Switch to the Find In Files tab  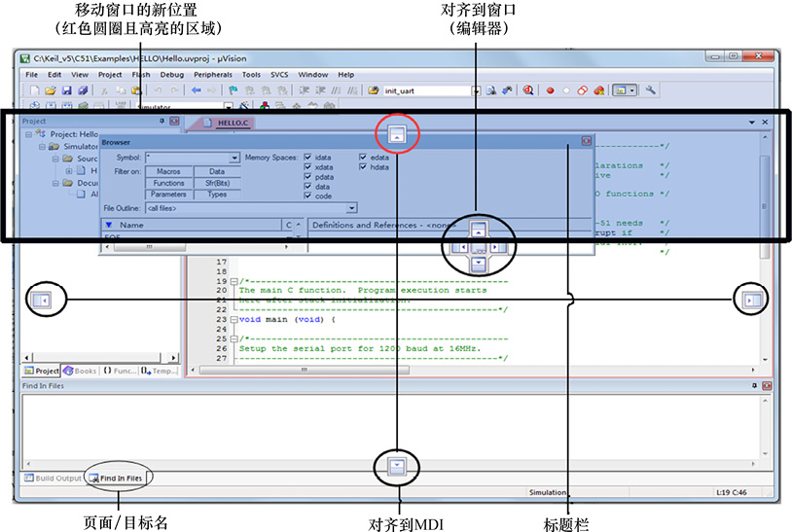(x=118, y=479)
